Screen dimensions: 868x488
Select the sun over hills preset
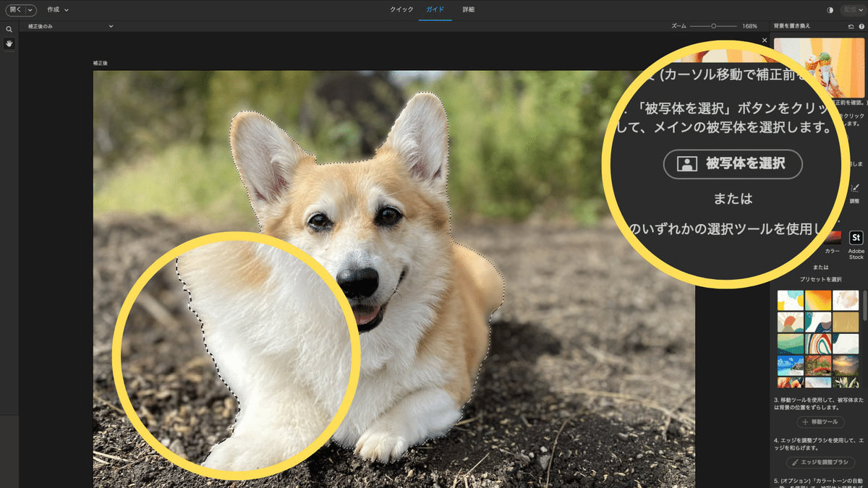[x=790, y=322]
